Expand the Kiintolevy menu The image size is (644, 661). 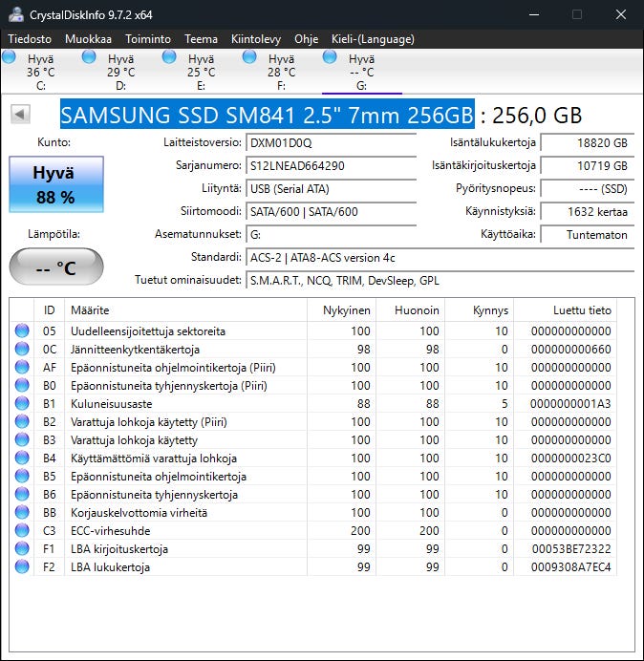255,39
